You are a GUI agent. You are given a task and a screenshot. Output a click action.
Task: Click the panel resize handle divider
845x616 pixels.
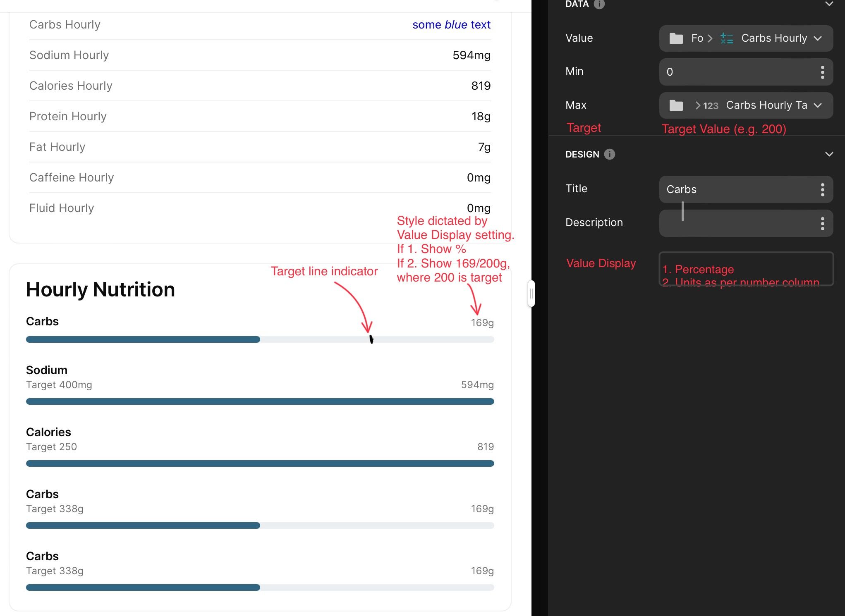coord(531,294)
